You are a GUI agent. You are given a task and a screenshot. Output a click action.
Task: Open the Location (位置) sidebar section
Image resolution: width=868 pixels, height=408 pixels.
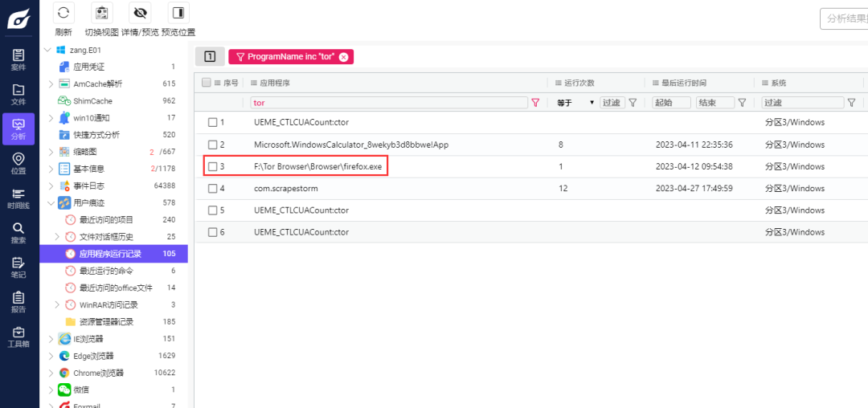tap(18, 164)
